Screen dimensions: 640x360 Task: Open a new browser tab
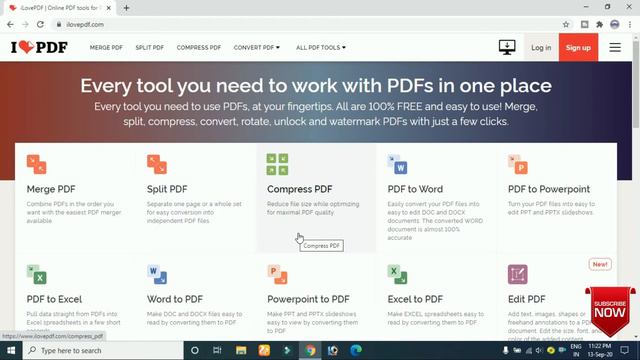pyautogui.click(x=126, y=8)
